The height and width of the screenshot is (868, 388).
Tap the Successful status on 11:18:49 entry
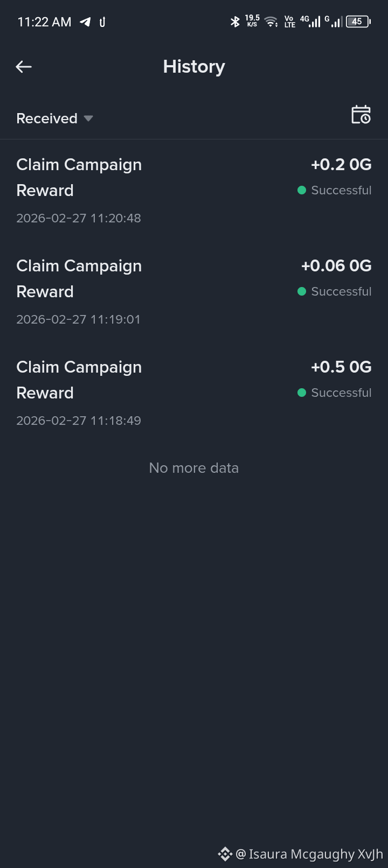tap(335, 393)
